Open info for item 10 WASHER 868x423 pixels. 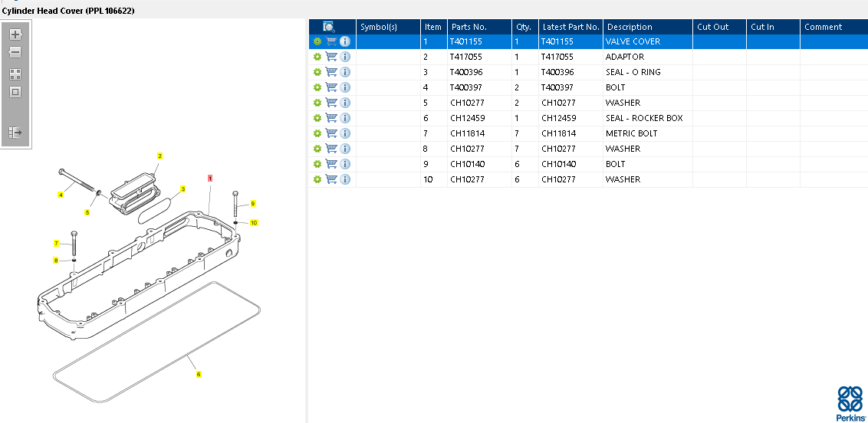coord(345,179)
